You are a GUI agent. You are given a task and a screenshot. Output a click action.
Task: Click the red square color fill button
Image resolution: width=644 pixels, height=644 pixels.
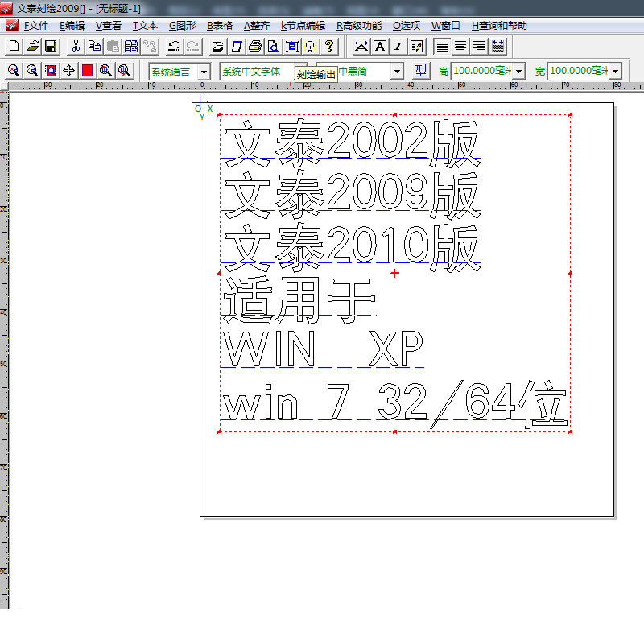coord(87,71)
